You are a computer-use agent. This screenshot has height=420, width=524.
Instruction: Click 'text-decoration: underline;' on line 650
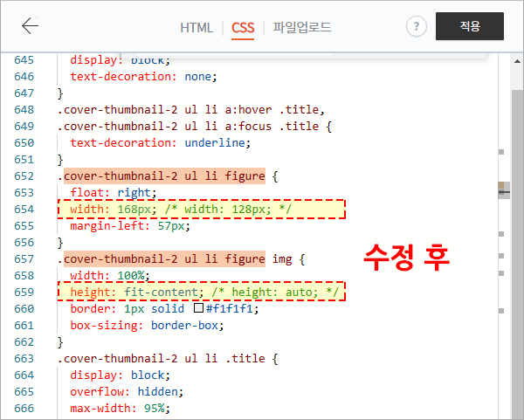click(x=161, y=143)
